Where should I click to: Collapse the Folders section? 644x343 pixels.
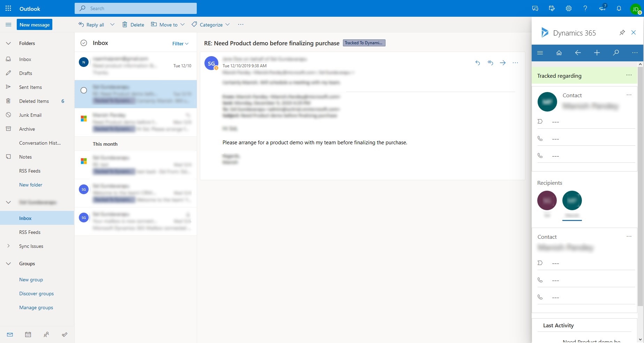8,43
